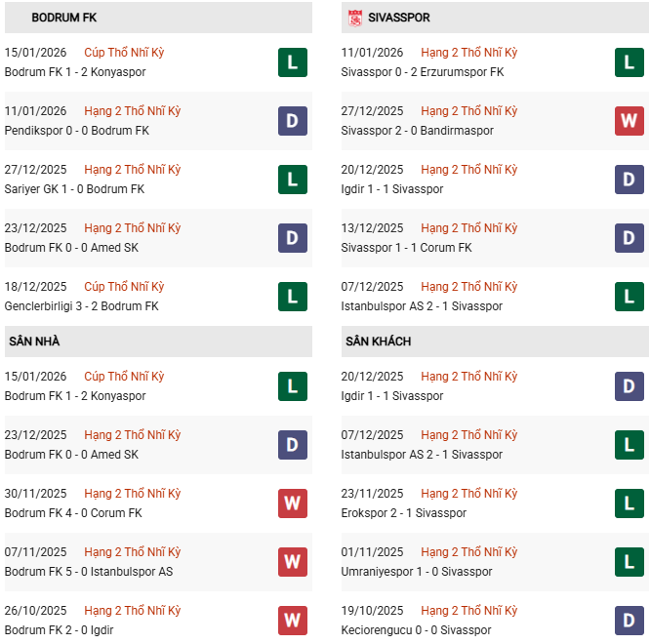Open the SÂN NHÀ home matches header
Viewport: 650px width, 644px height.
click(34, 342)
